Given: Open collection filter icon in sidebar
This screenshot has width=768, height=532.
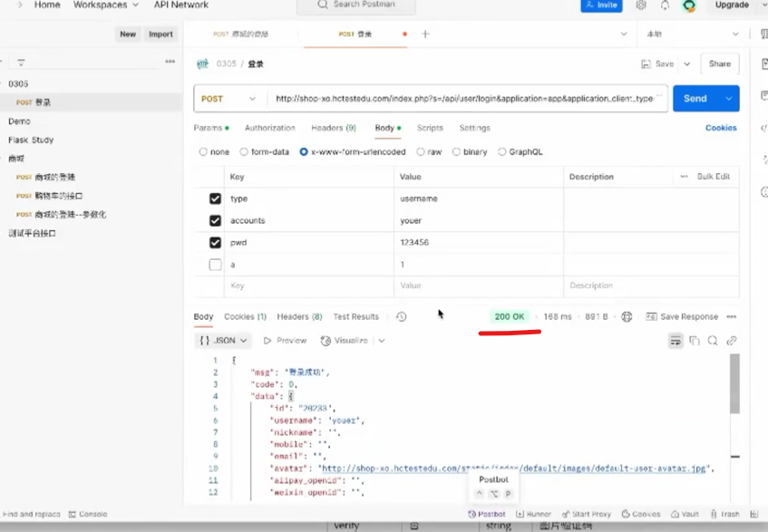Looking at the screenshot, I should (x=21, y=63).
